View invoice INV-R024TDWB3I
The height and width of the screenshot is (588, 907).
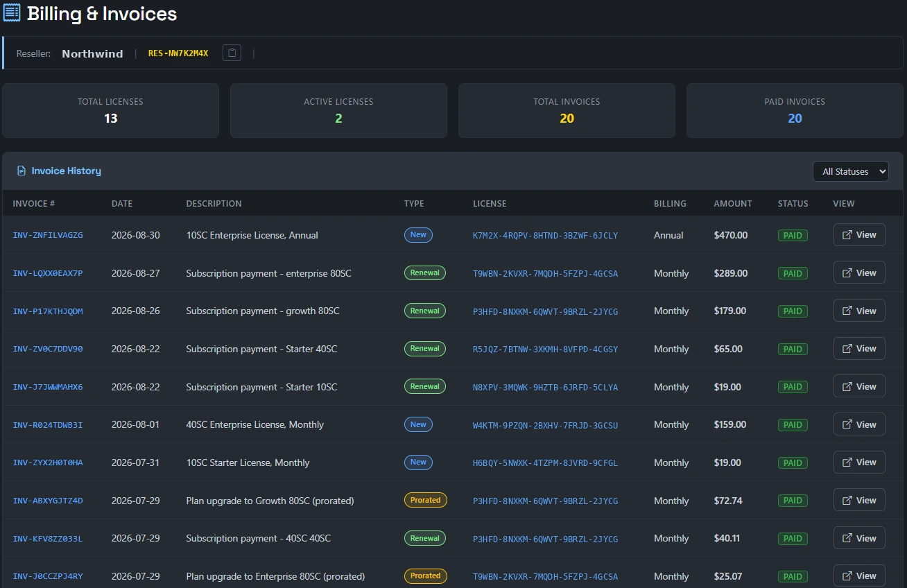point(859,424)
